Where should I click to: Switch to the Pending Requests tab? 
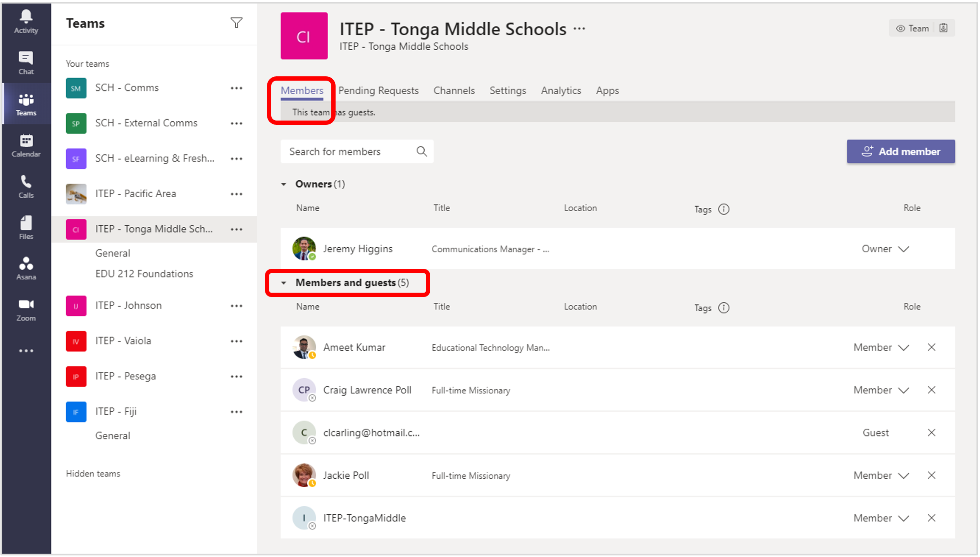tap(378, 91)
